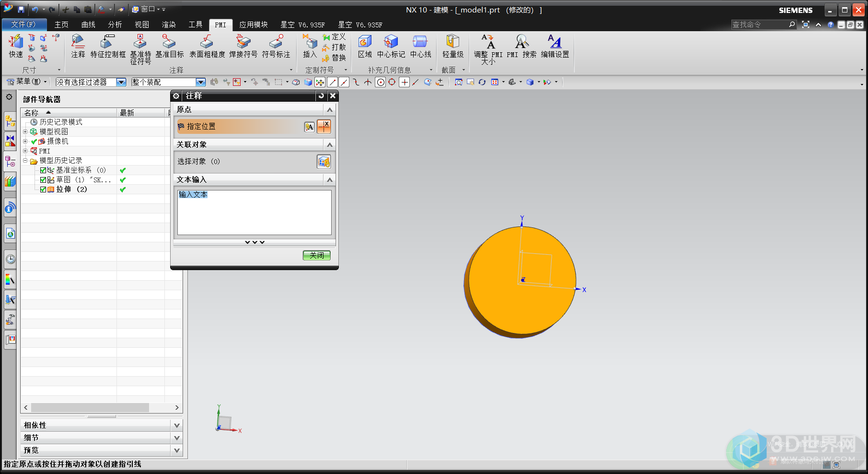Toggle 草图 (1) feature checkbox
Viewport: 868px width, 474px height.
(43, 180)
